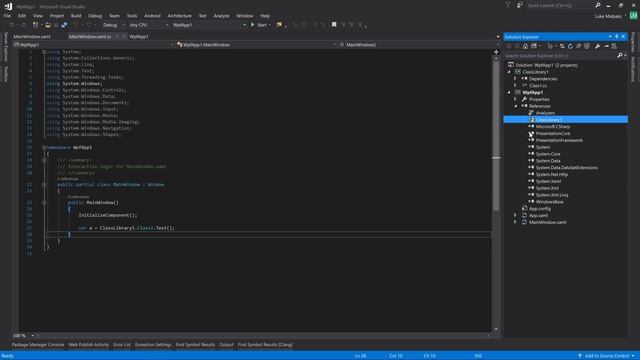
Task: Expand the Class1.cs node
Action: point(515,86)
